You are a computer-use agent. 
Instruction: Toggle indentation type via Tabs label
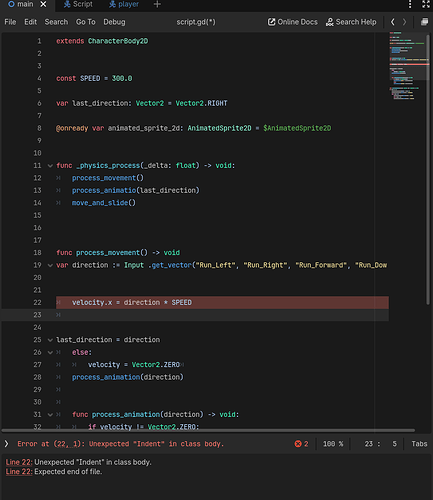419,444
